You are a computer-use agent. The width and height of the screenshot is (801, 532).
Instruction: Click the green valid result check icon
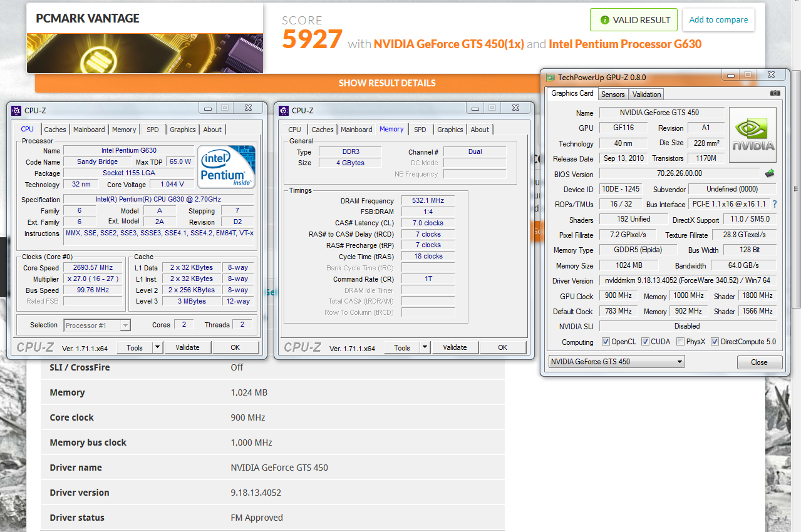pyautogui.click(x=604, y=20)
